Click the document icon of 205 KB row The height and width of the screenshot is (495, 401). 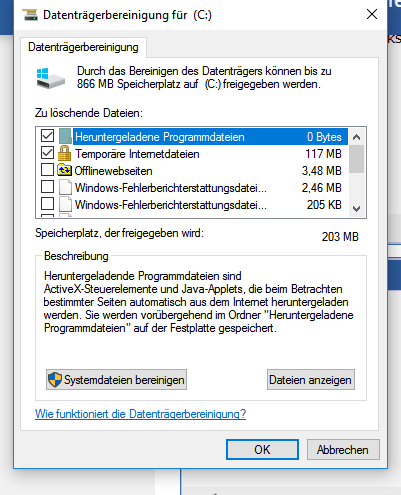[65, 204]
